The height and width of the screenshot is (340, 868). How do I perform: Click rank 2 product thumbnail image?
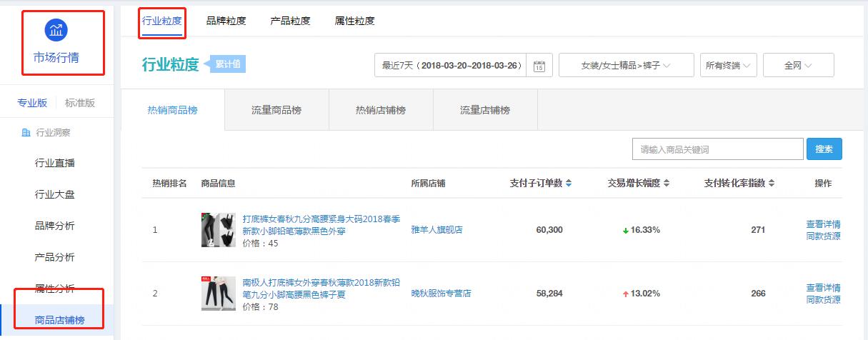coord(219,294)
